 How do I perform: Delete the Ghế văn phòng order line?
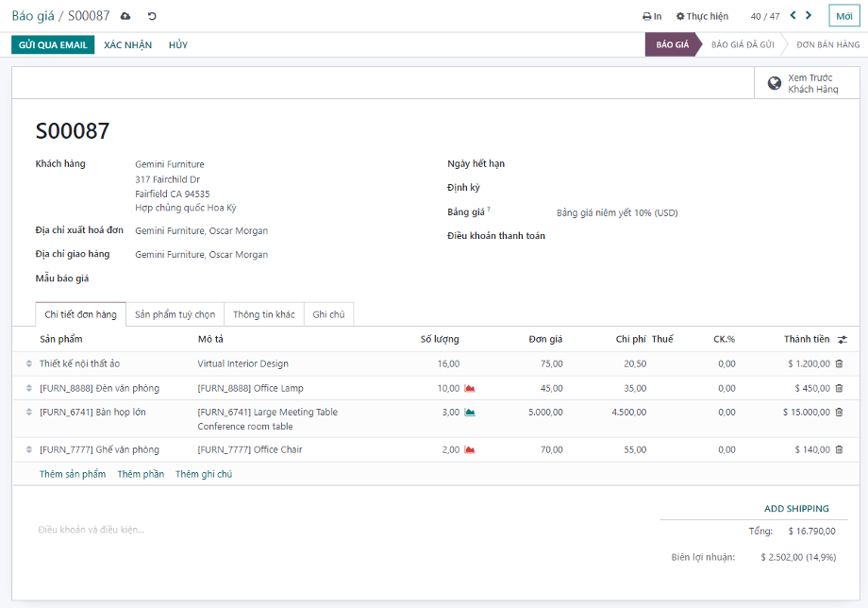tap(839, 450)
